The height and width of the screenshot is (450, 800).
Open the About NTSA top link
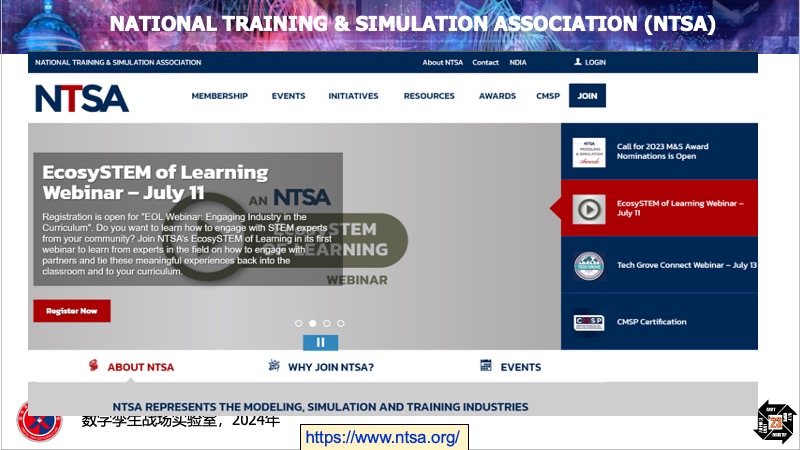(x=442, y=62)
